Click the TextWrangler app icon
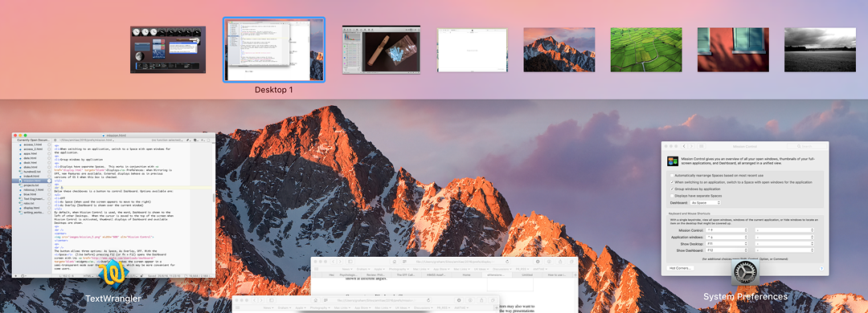 pyautogui.click(x=113, y=274)
